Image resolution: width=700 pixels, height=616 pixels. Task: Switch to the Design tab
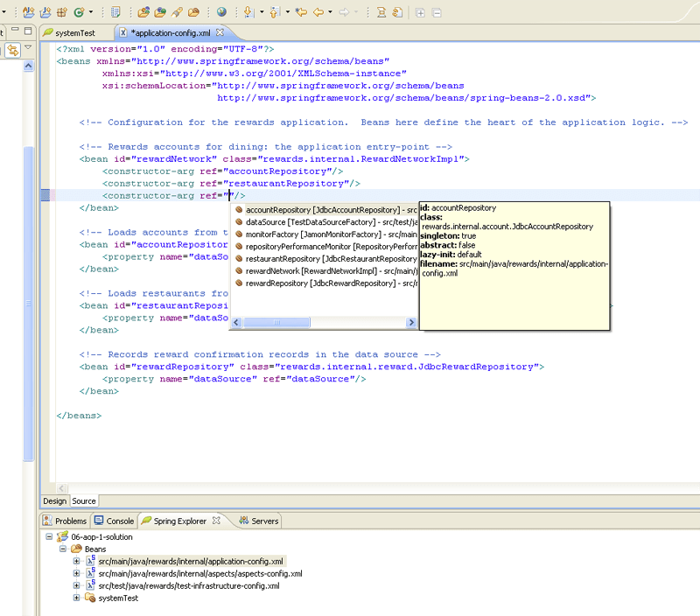coord(55,500)
